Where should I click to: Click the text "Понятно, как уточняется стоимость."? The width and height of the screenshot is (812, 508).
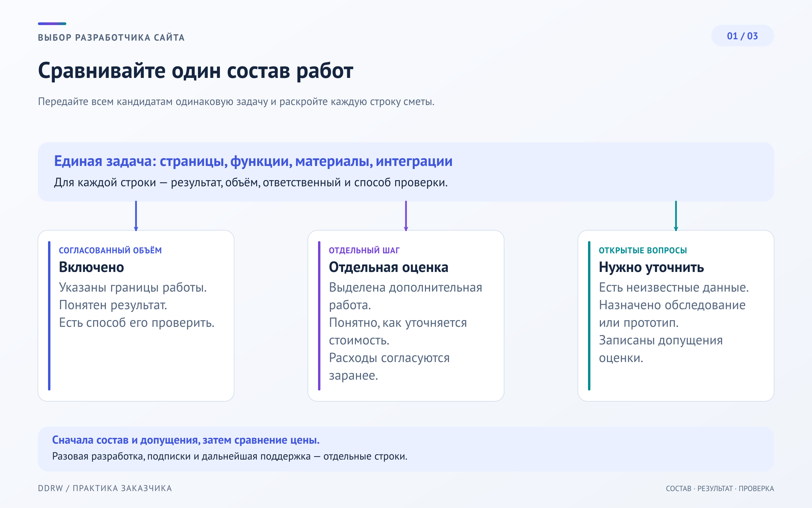click(398, 332)
